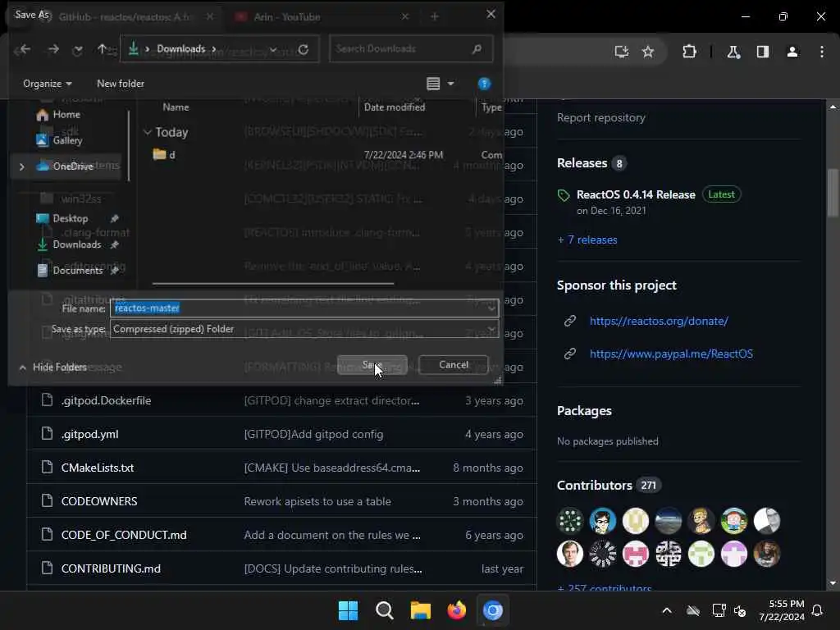The width and height of the screenshot is (840, 630).
Task: Open the address bar history dropdown
Action: [x=273, y=49]
